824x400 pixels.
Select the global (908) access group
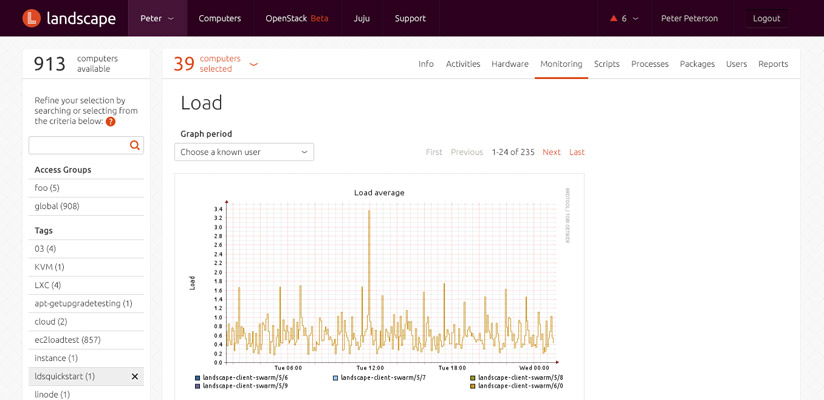click(86, 207)
